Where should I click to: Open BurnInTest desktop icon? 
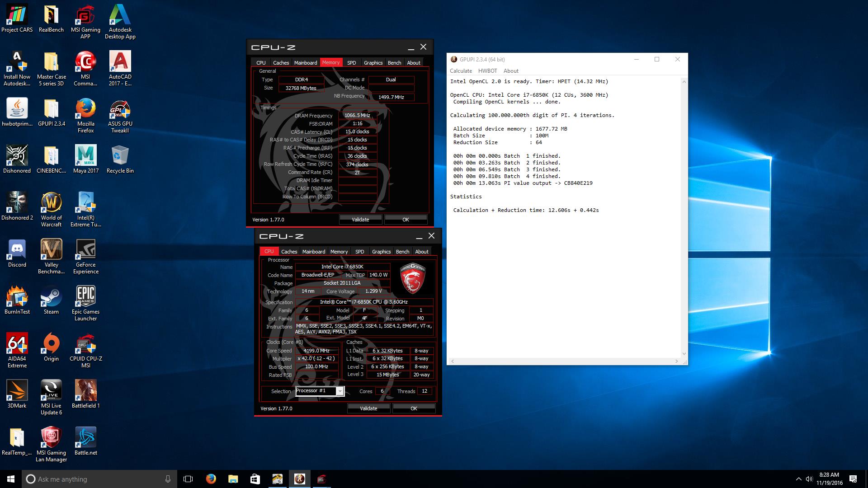[17, 300]
